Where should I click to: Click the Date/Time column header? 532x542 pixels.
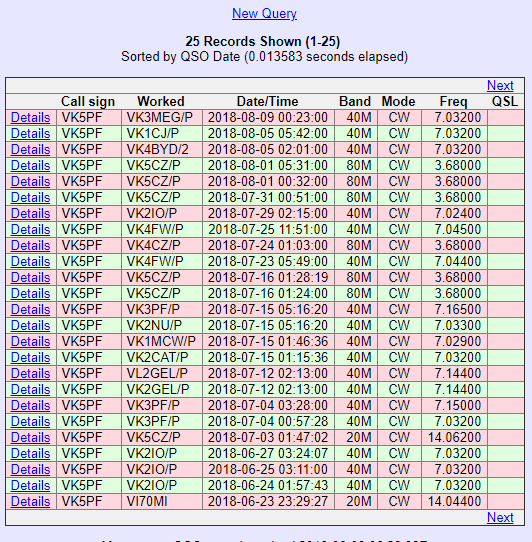click(268, 102)
